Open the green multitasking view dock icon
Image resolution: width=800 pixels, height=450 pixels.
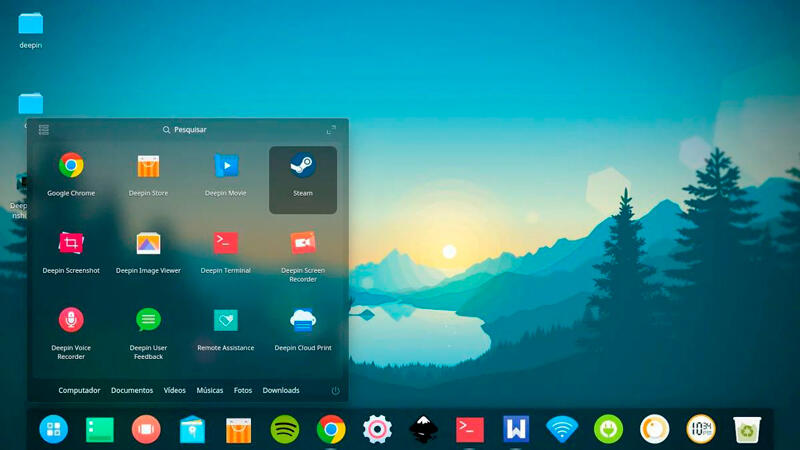[100, 429]
